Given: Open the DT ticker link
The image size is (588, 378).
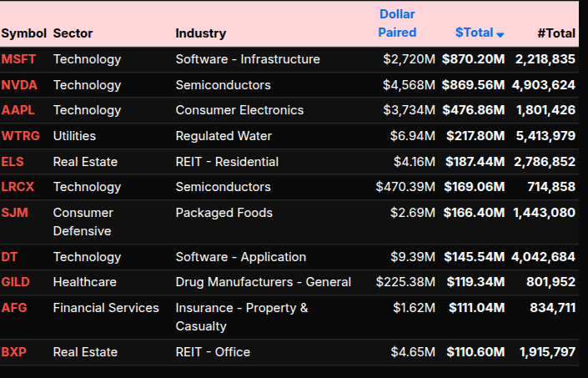Looking at the screenshot, I should point(9,257).
